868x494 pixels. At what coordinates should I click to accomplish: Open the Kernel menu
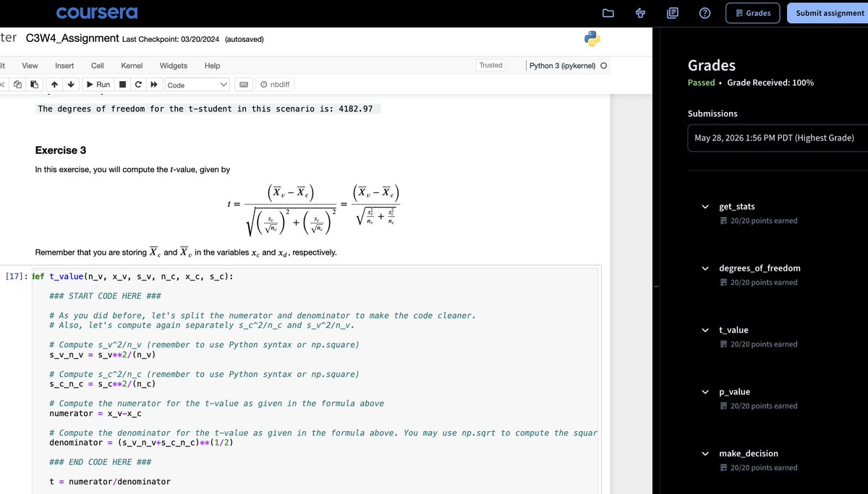tap(132, 65)
